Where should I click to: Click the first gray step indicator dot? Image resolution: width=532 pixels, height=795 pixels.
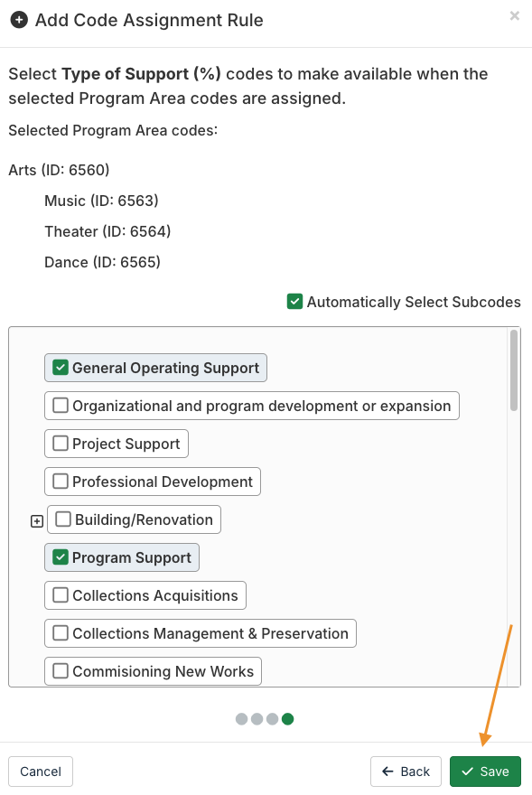coord(242,718)
